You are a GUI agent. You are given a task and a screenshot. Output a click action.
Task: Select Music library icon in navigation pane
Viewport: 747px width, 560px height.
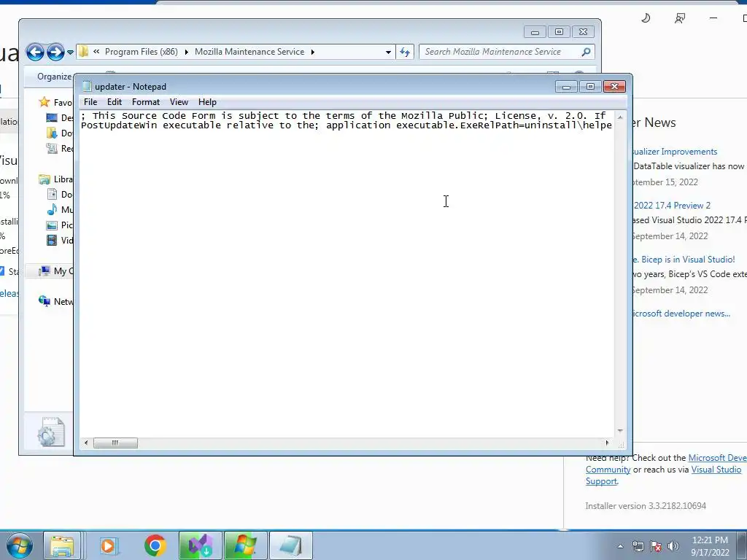(52, 209)
